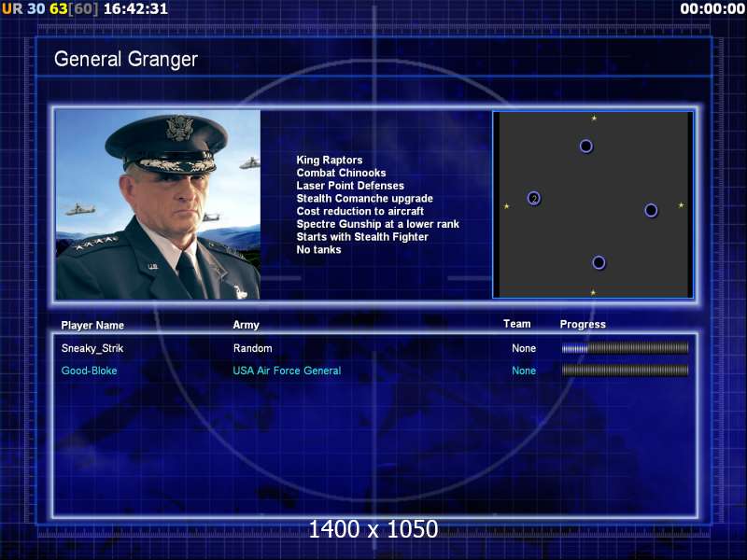
Task: Click the yellow star at minimap left edge
Action: tap(506, 206)
